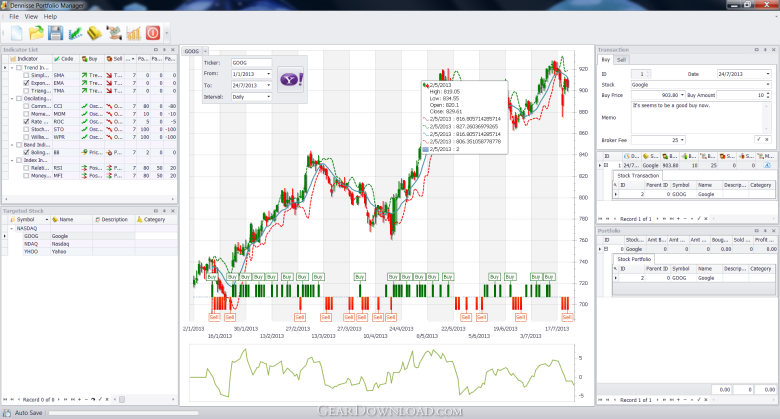780x419 pixels.
Task: Click the Yahoo download logo button
Action: click(x=291, y=80)
